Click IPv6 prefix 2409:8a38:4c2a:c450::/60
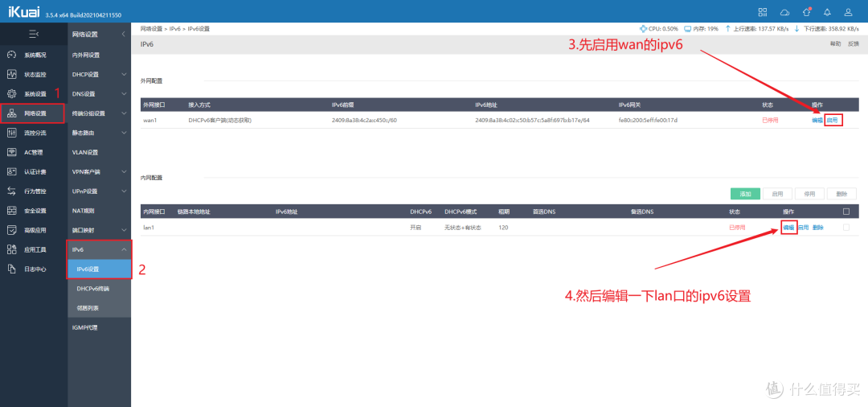The image size is (868, 407). [364, 120]
